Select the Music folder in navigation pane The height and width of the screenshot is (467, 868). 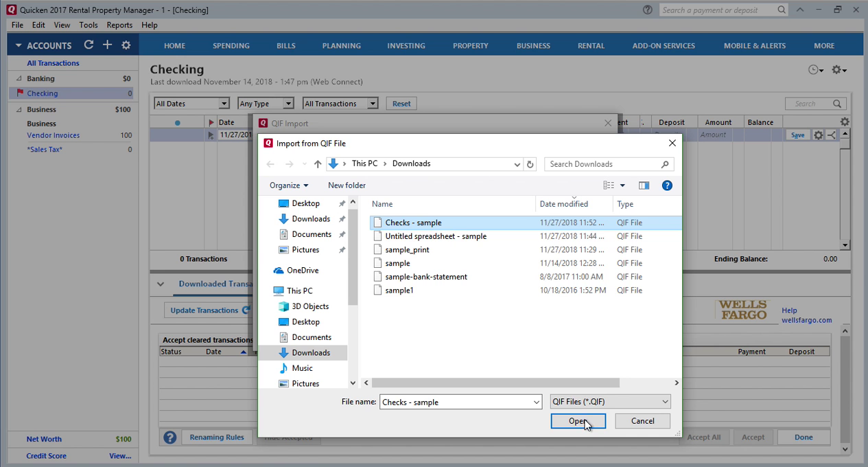295,368
